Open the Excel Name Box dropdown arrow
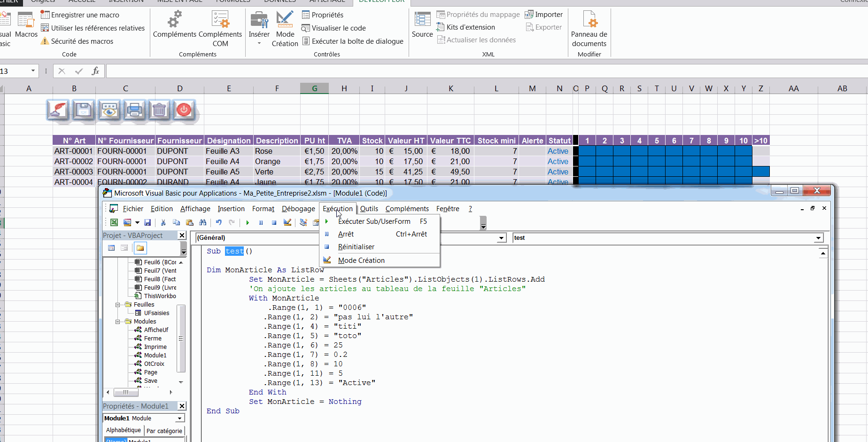This screenshot has width=868, height=442. 33,71
